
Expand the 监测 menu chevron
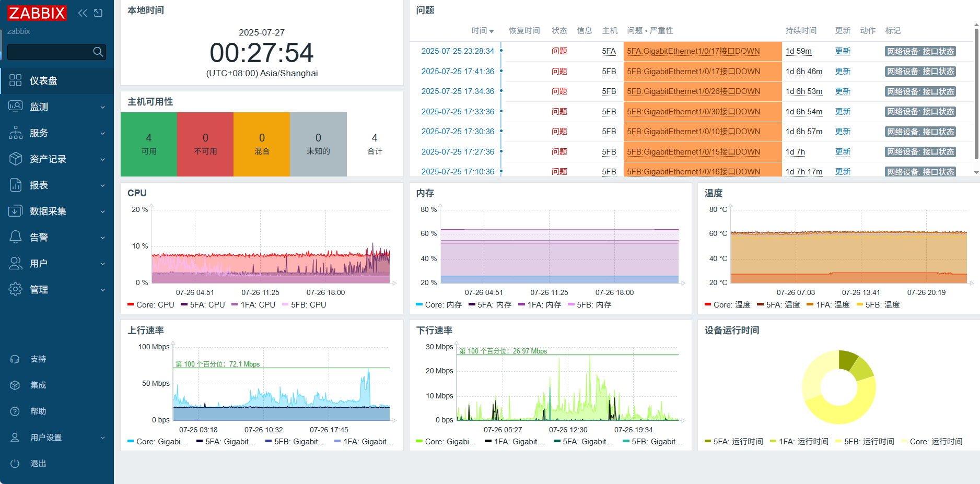point(102,107)
